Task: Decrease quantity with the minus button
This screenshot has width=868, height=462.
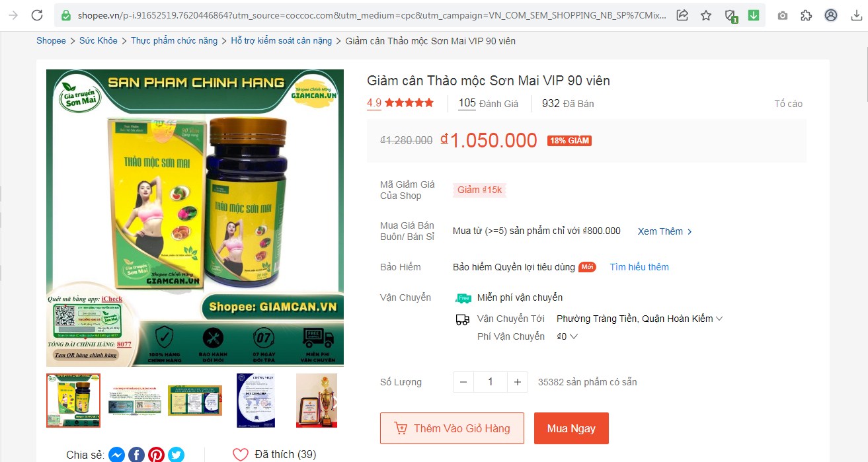Action: 463,382
